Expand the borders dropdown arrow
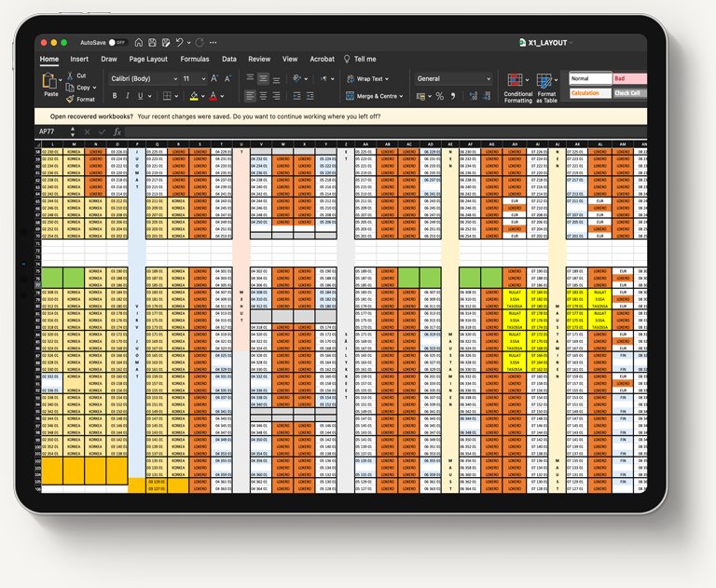716x588 pixels. click(x=176, y=96)
